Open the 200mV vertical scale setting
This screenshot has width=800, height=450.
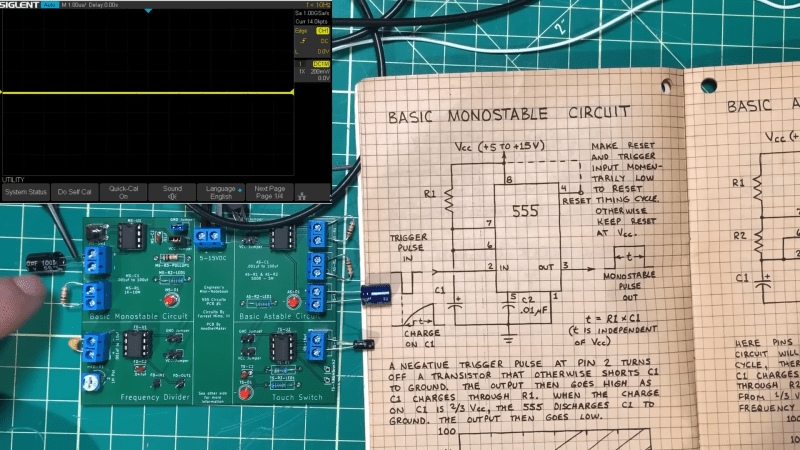coord(321,72)
